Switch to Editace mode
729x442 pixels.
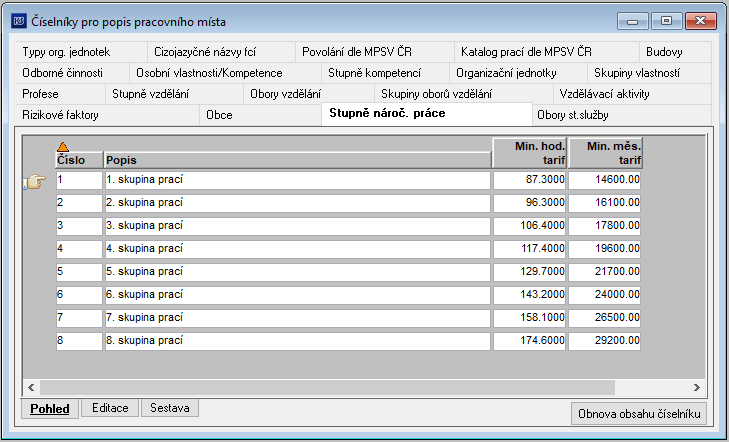(110, 408)
